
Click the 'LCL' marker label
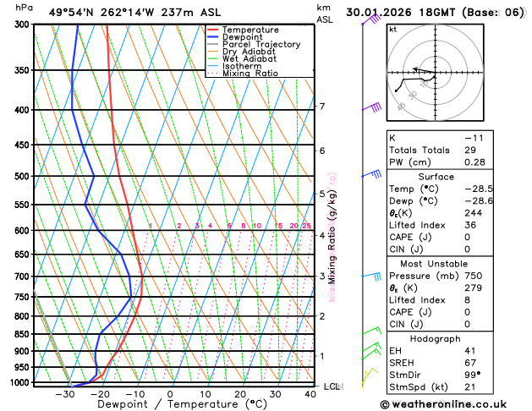pos(332,386)
